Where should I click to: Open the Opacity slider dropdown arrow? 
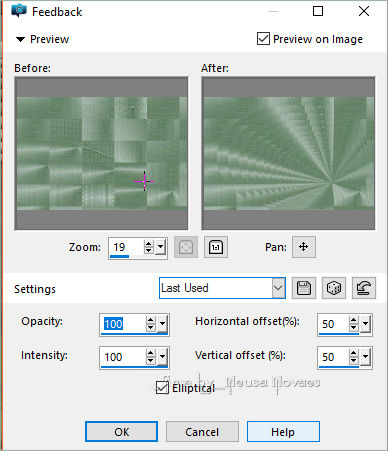pyautogui.click(x=162, y=324)
